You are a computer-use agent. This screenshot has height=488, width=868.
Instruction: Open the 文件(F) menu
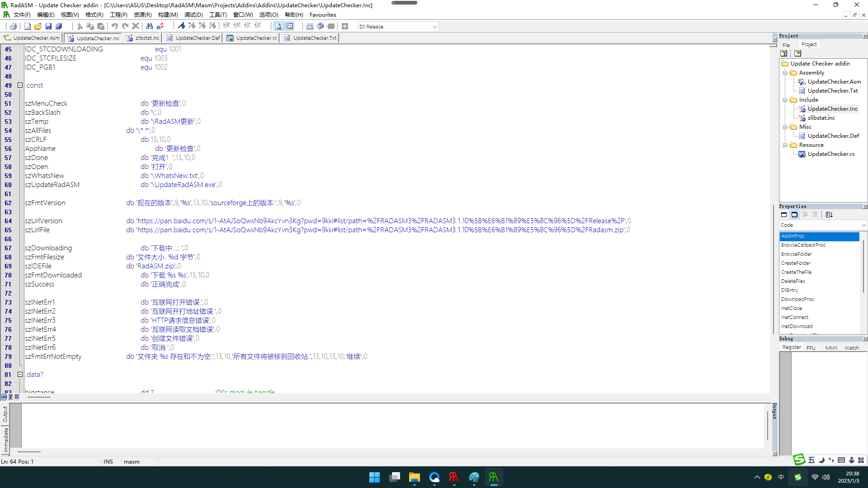(x=22, y=15)
